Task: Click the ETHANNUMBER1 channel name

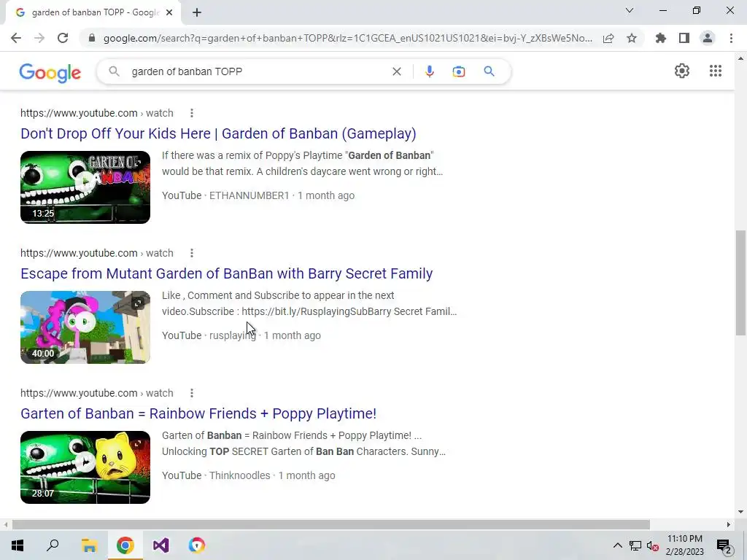Action: pos(249,195)
